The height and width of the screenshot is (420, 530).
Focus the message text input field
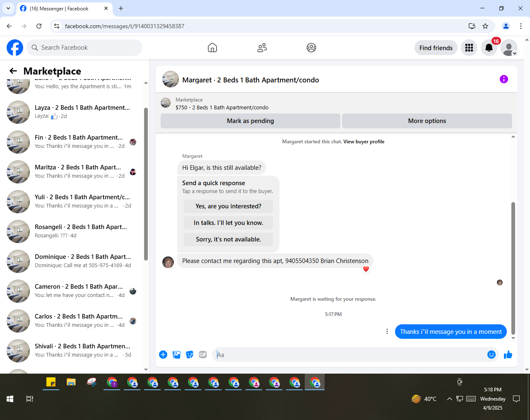[350, 355]
